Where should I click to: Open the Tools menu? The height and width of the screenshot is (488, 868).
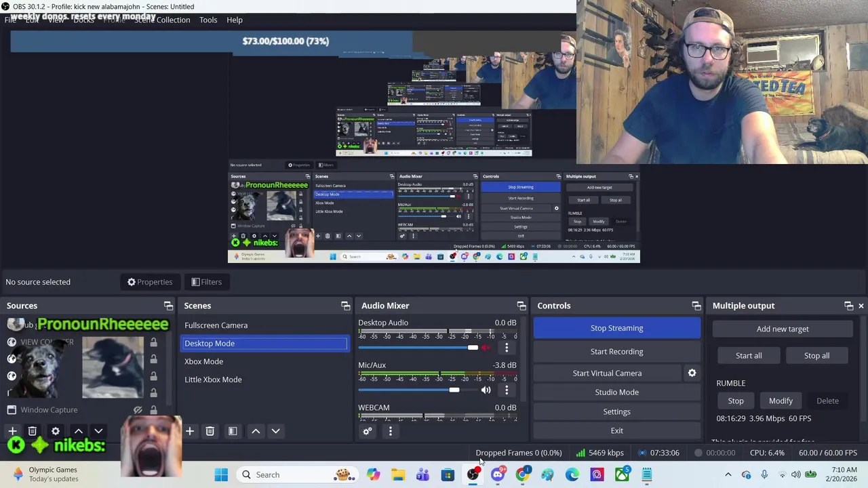(208, 20)
